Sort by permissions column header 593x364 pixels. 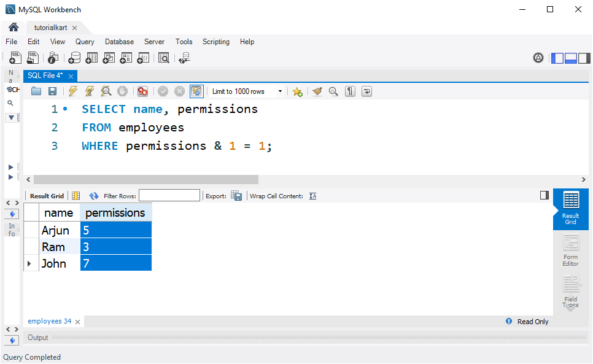115,213
